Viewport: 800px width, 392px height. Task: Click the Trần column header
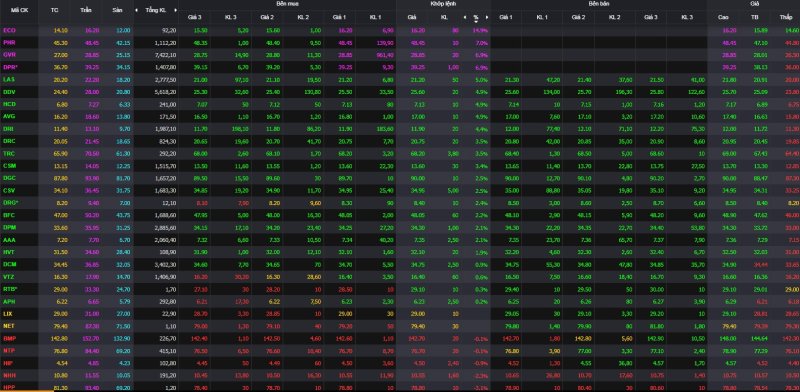pos(85,10)
